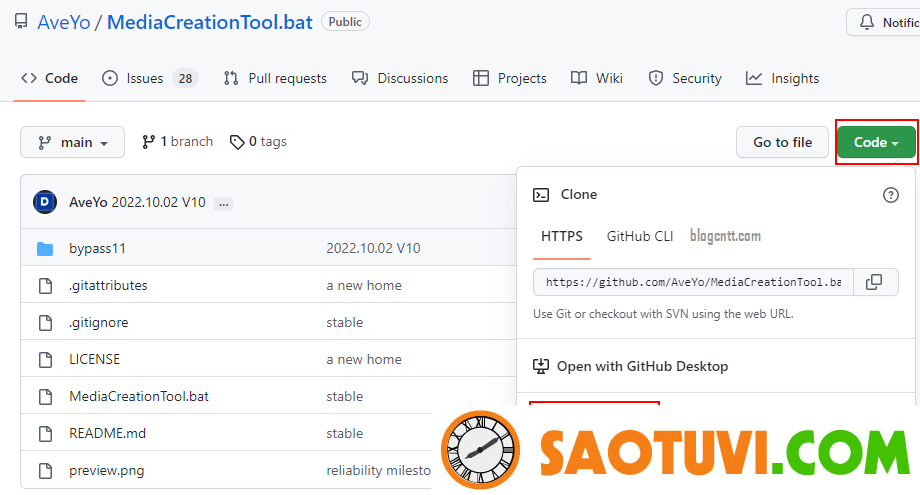The width and height of the screenshot is (920, 495).
Task: Select the HTTPS clone tab
Action: [x=562, y=236]
